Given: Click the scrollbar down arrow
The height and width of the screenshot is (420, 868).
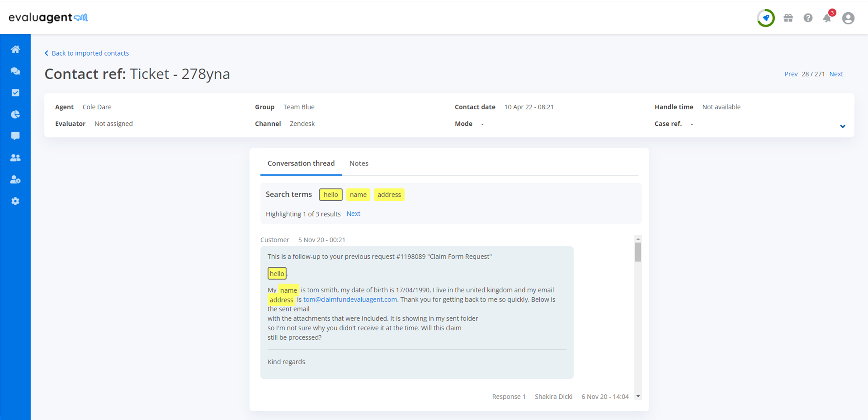Looking at the screenshot, I should coord(638,396).
